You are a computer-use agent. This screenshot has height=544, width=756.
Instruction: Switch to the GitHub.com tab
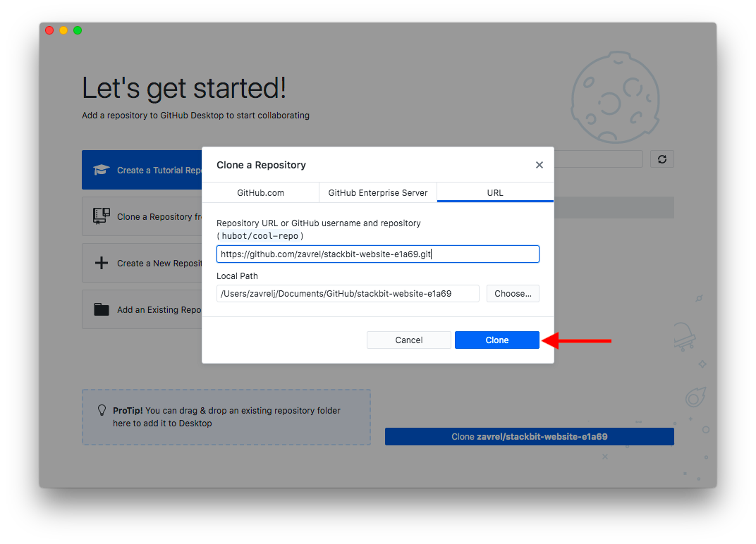click(260, 193)
